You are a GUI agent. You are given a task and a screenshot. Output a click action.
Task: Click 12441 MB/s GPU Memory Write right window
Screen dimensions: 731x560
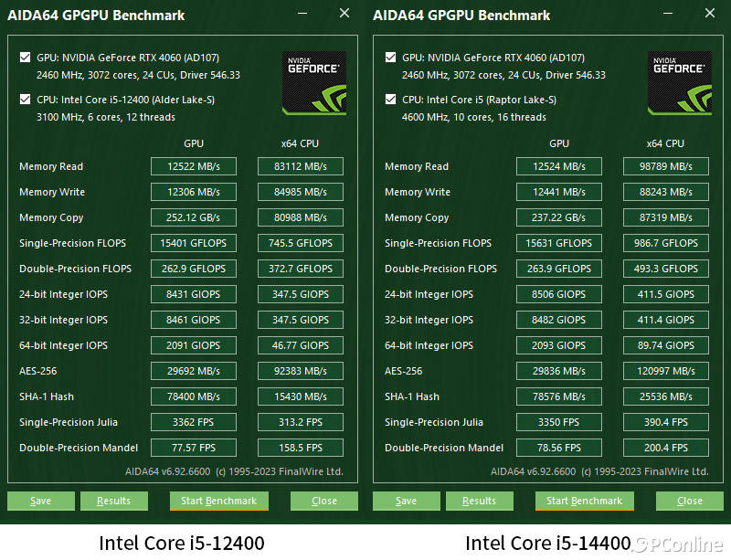(x=559, y=192)
